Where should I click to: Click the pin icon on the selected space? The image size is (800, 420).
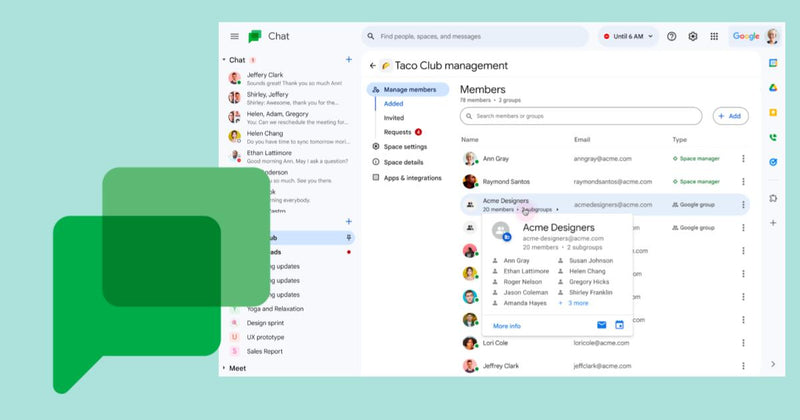(x=348, y=237)
